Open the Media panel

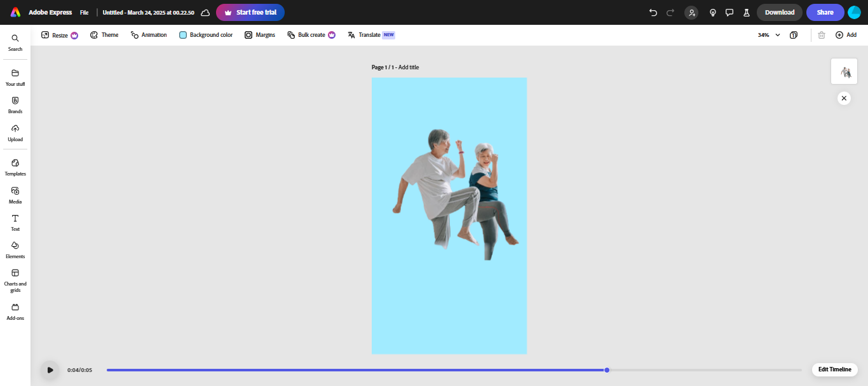click(15, 195)
